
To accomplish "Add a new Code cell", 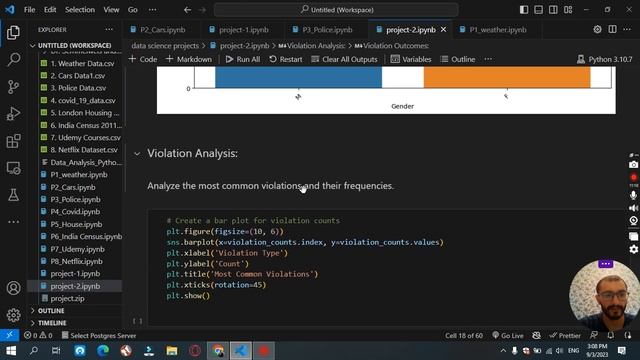I will click(143, 59).
